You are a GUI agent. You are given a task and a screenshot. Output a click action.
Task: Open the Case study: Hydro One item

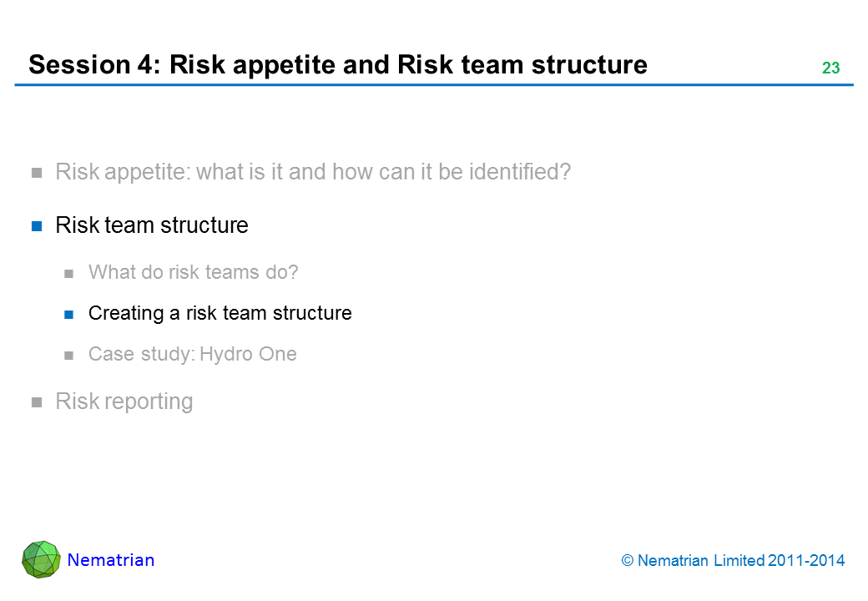[x=192, y=354]
